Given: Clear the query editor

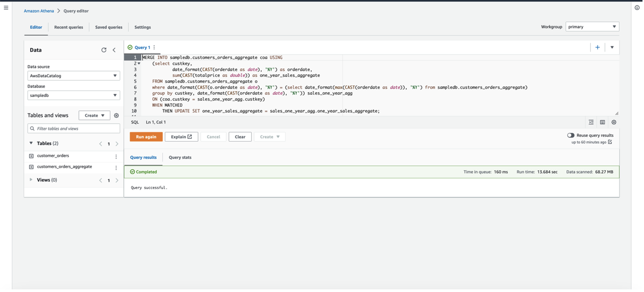Looking at the screenshot, I should pos(240,137).
